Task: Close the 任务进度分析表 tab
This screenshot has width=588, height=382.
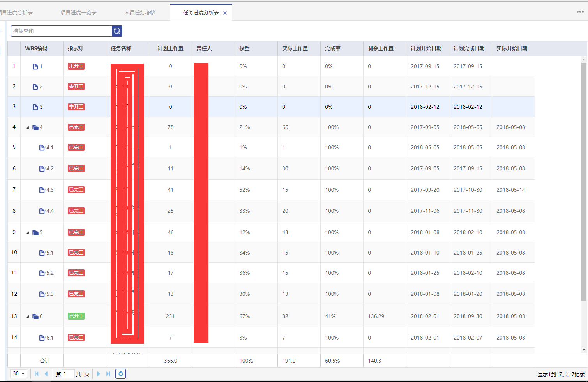Action: tap(225, 13)
